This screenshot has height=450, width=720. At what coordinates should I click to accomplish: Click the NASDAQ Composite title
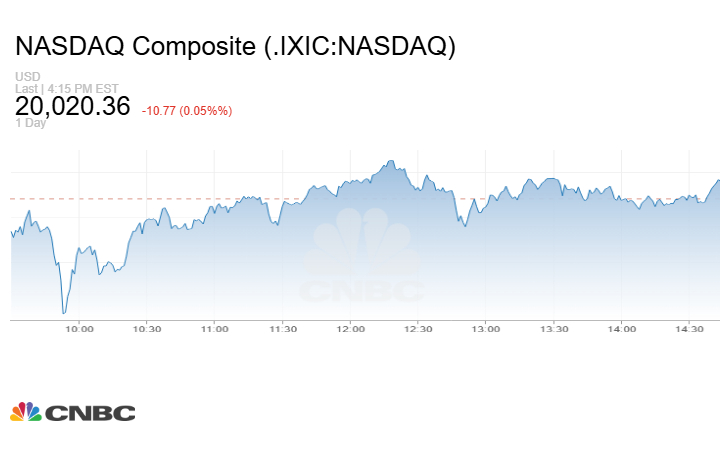tap(235, 47)
